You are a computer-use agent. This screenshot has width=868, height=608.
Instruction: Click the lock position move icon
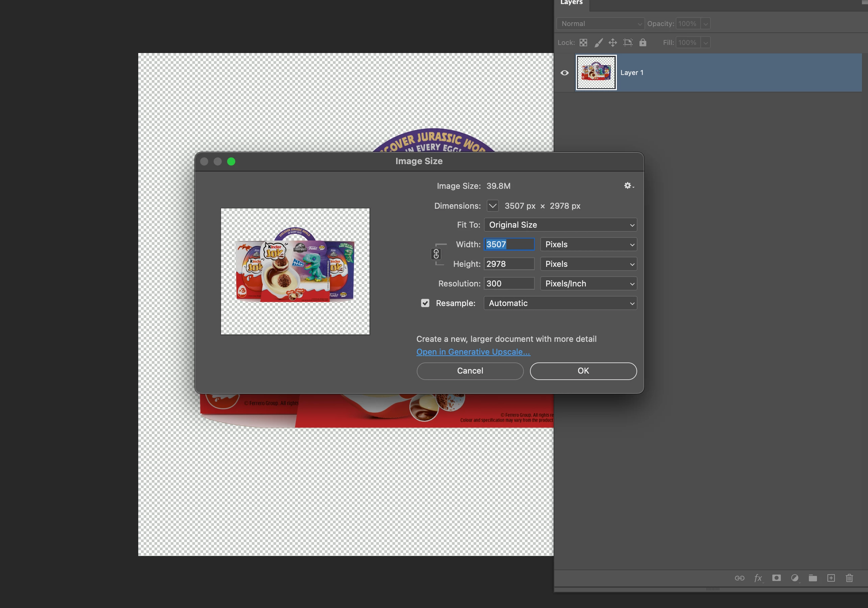pyautogui.click(x=613, y=43)
